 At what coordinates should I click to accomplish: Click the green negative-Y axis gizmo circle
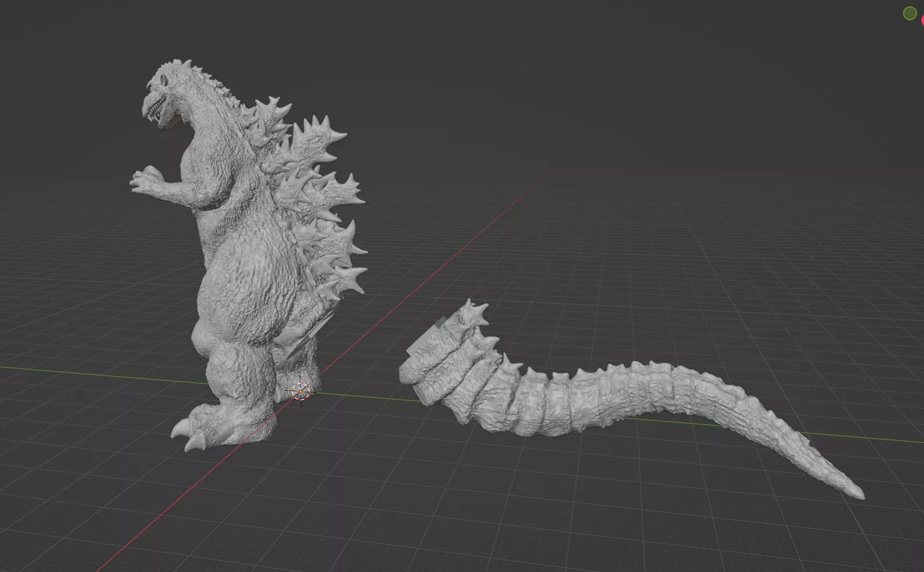coord(910,14)
